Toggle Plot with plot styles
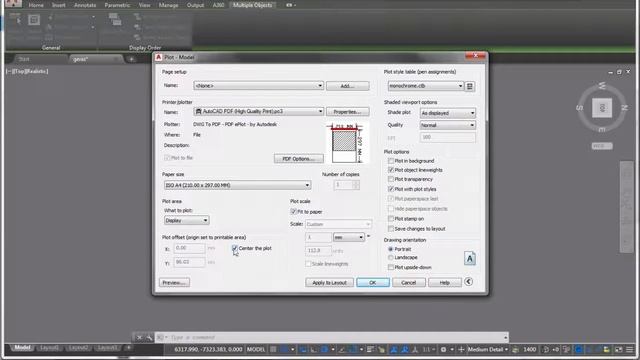This screenshot has width=640, height=360. [391, 189]
